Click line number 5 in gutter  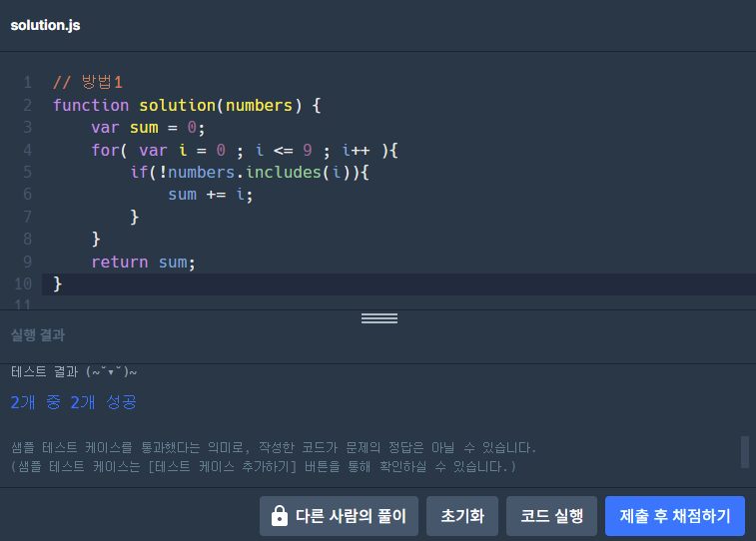coord(28,172)
